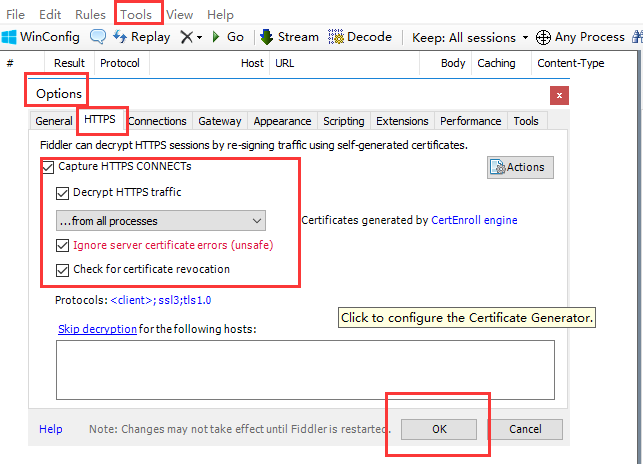Click the Result column header
Viewport: 643px width, 464px height.
tap(69, 63)
